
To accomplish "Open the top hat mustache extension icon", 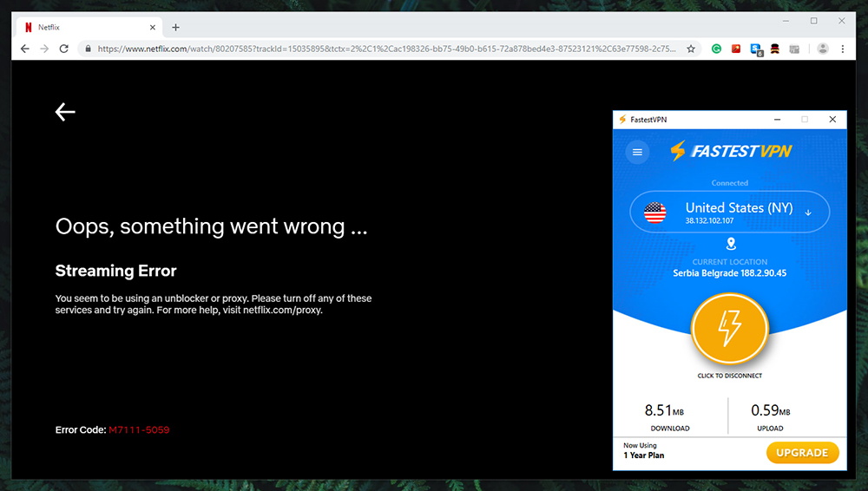I will point(775,49).
